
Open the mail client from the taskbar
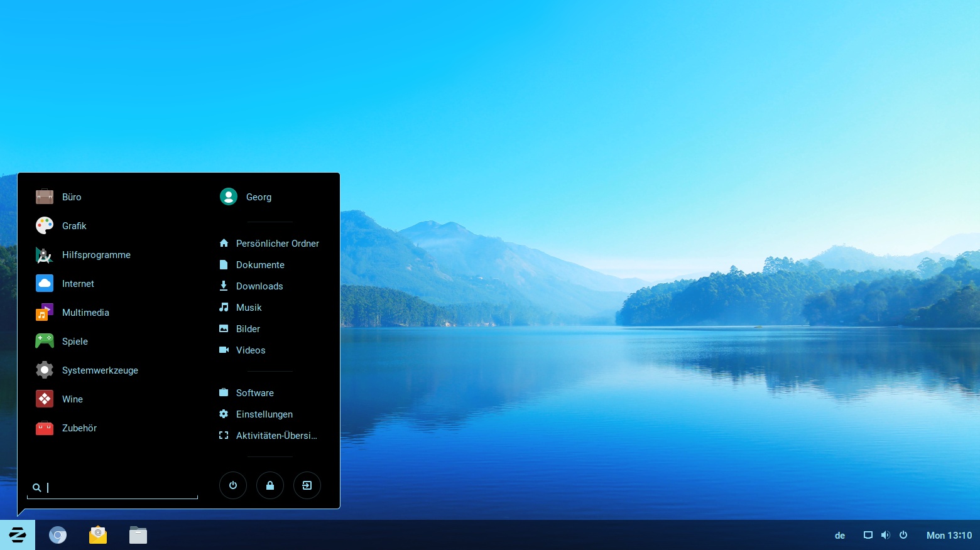tap(98, 535)
